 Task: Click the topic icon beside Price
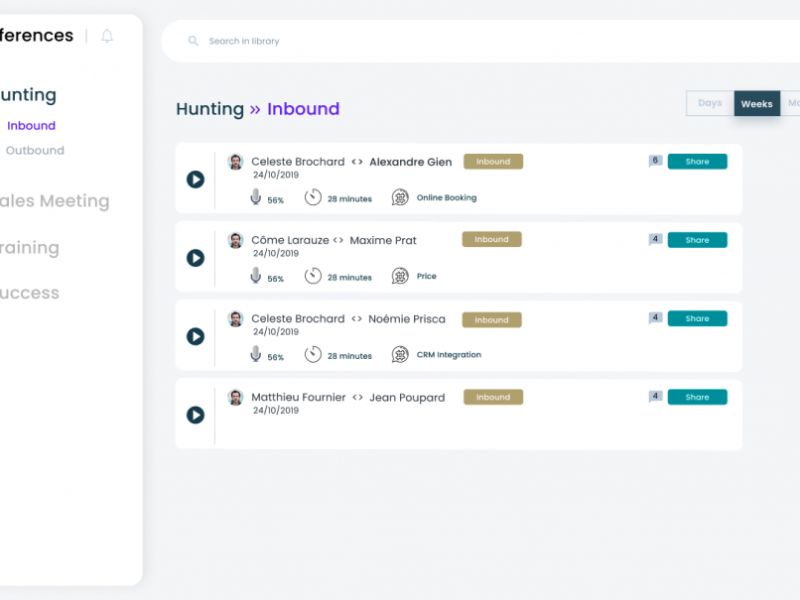[x=400, y=276]
